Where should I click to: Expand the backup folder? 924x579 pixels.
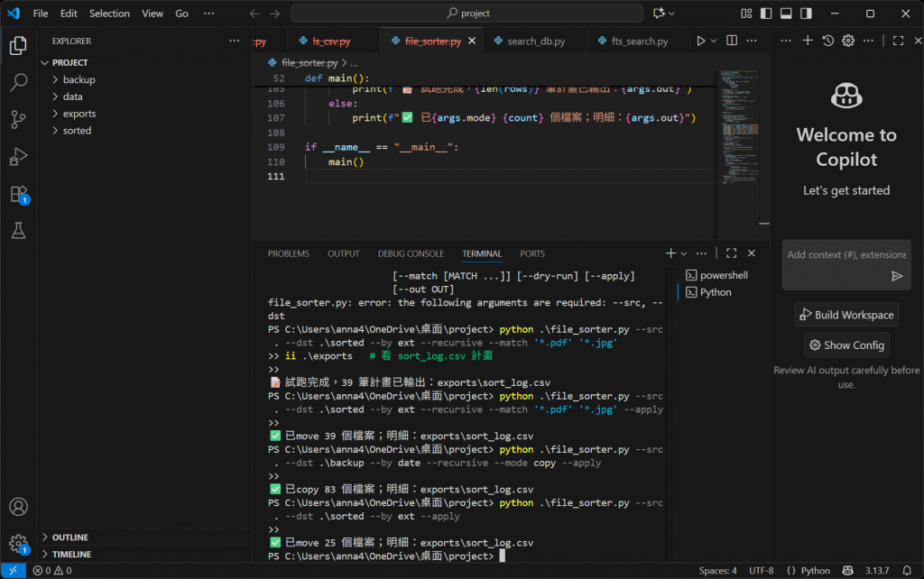point(79,80)
